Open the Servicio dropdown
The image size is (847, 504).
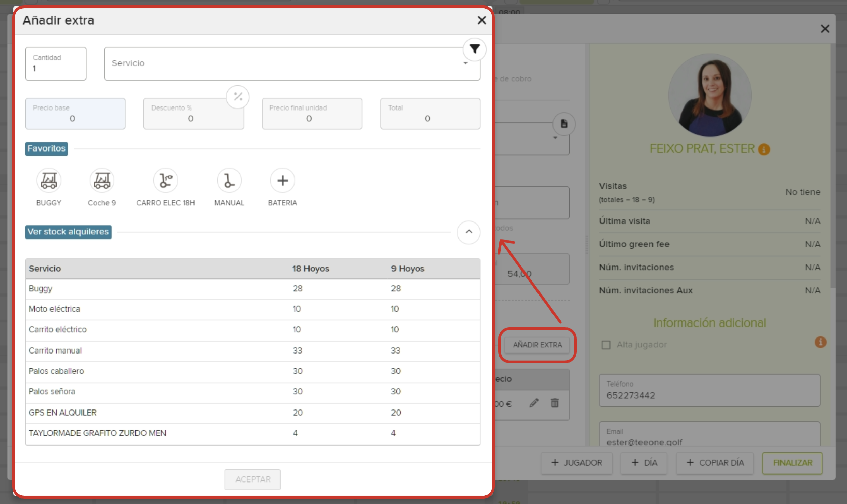point(292,64)
